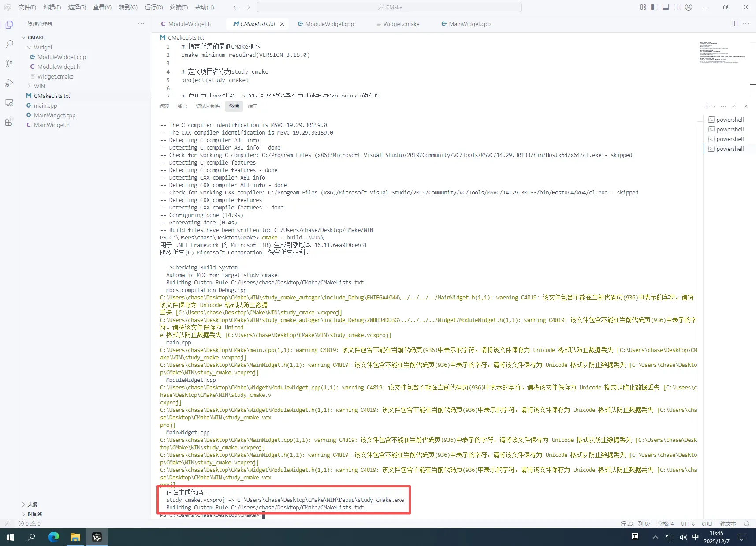
Task: Split the editor to the right
Action: click(x=734, y=24)
